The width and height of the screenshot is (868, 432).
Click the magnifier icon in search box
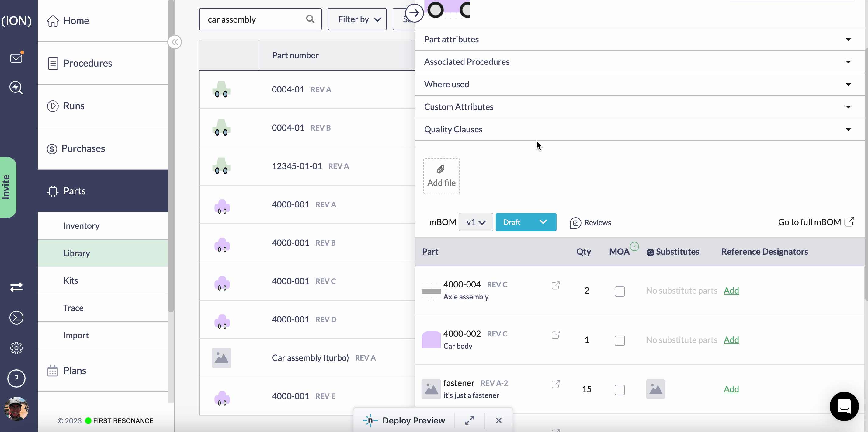coord(310,19)
